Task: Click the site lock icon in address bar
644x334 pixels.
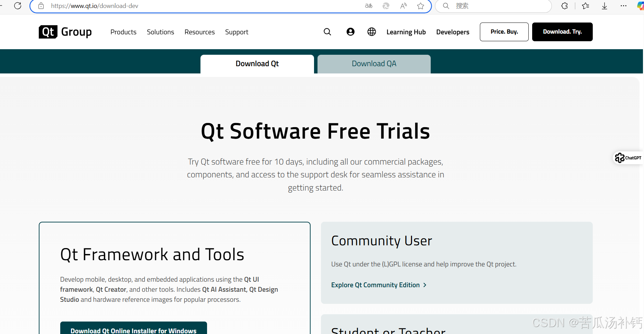Action: (41, 6)
